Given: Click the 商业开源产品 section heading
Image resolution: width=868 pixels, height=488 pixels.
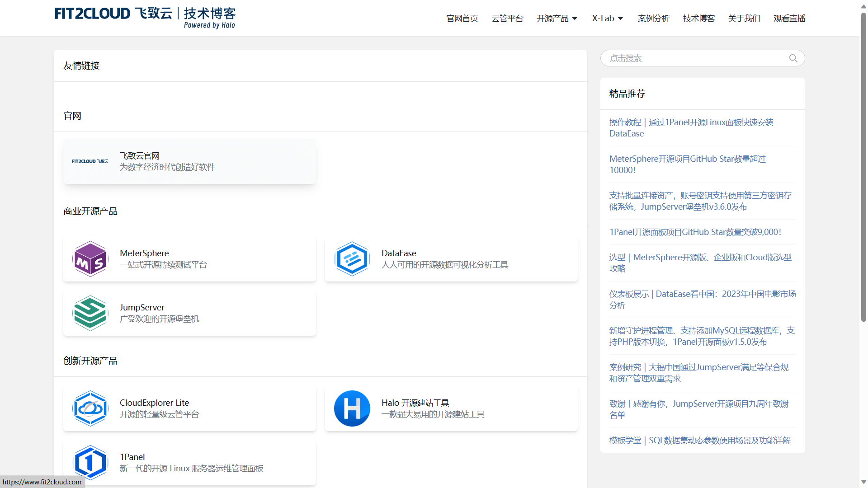Looking at the screenshot, I should [x=90, y=211].
